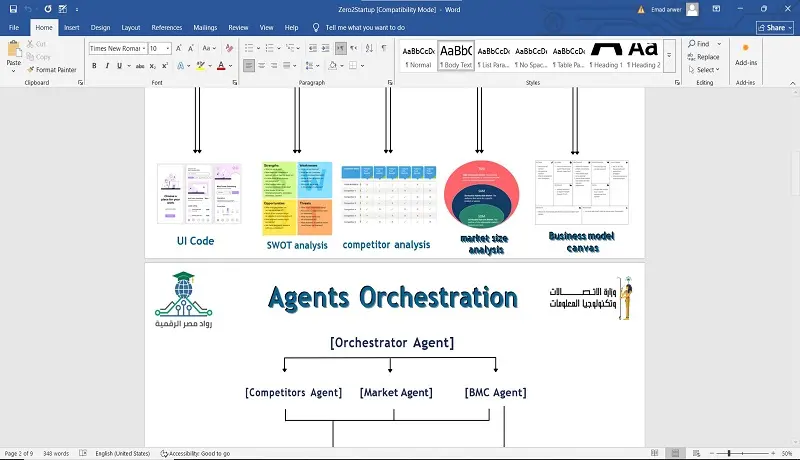Image resolution: width=800 pixels, height=460 pixels.
Task: Click the Paste clipboard icon
Action: (14, 50)
